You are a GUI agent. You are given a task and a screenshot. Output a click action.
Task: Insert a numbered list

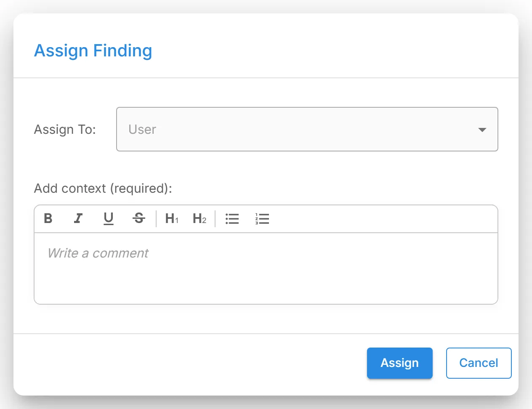pyautogui.click(x=262, y=218)
